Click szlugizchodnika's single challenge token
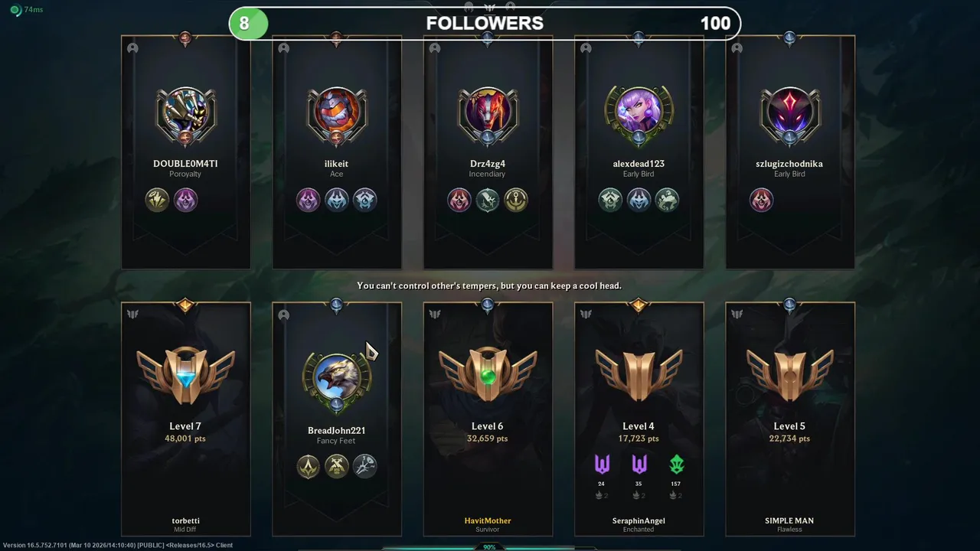This screenshot has width=980, height=551. click(761, 200)
